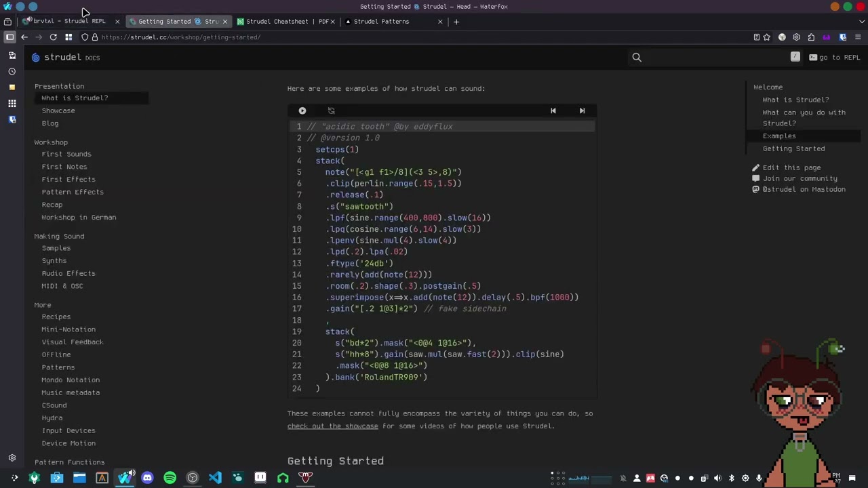This screenshot has width=868, height=488.
Task: Open the Blog page in sidebar
Action: [50, 123]
